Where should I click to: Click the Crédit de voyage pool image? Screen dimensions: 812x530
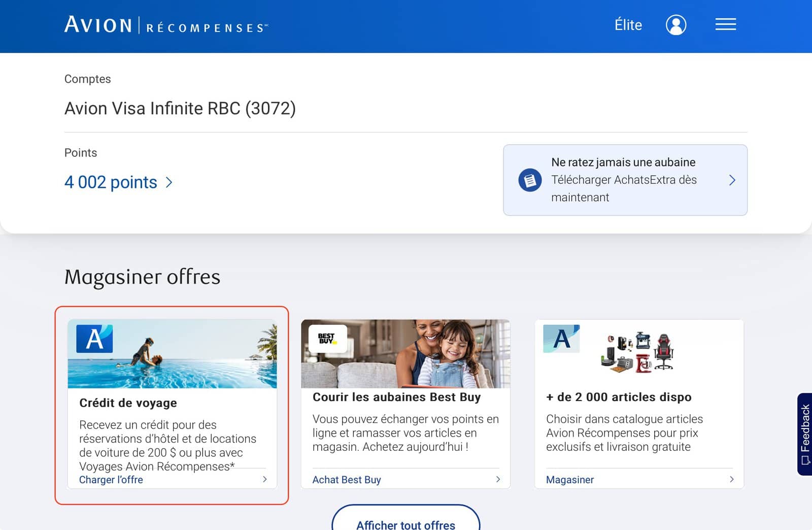tap(172, 354)
